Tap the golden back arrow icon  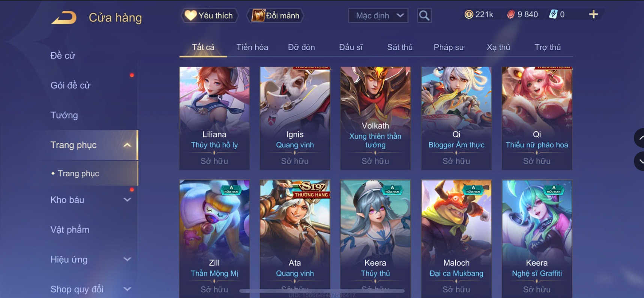(x=64, y=18)
